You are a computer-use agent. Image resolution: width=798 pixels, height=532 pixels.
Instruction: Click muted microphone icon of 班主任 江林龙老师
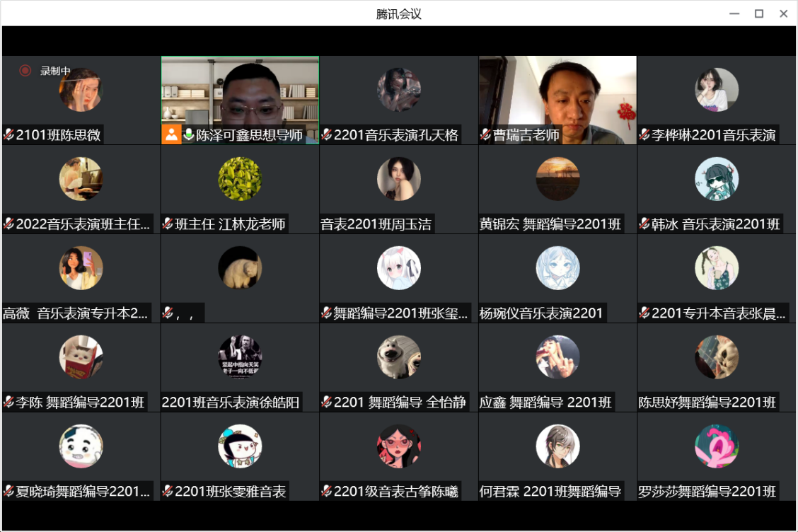point(168,224)
